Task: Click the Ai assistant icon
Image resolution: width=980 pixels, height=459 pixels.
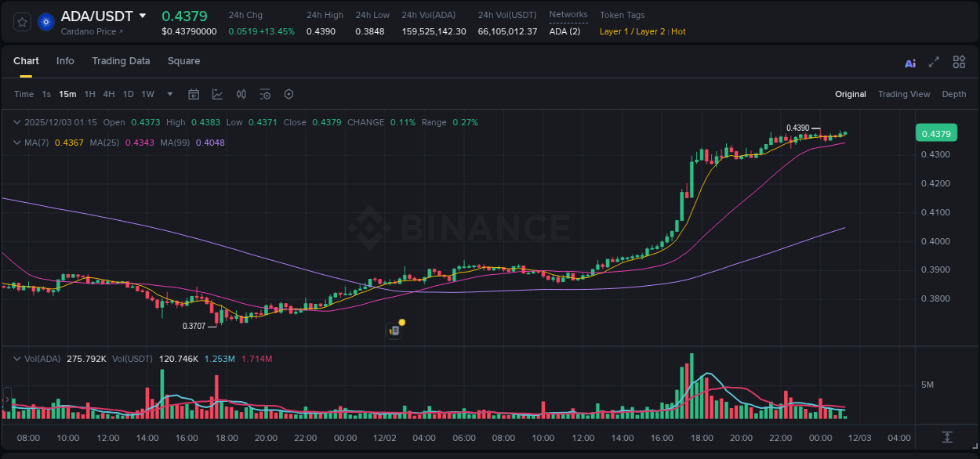Action: (909, 62)
